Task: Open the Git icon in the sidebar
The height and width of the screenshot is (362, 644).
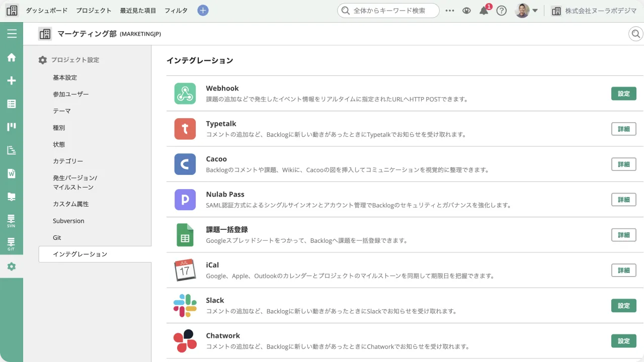Action: (x=12, y=243)
